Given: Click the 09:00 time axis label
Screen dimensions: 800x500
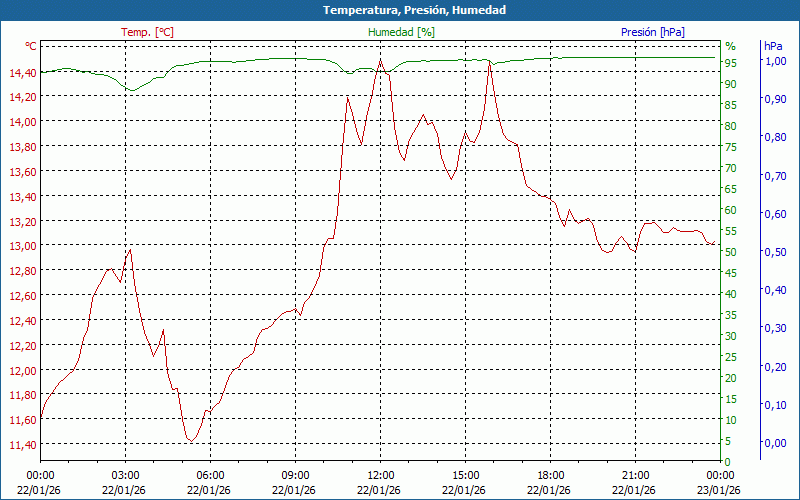Looking at the screenshot, I should click(x=295, y=475).
